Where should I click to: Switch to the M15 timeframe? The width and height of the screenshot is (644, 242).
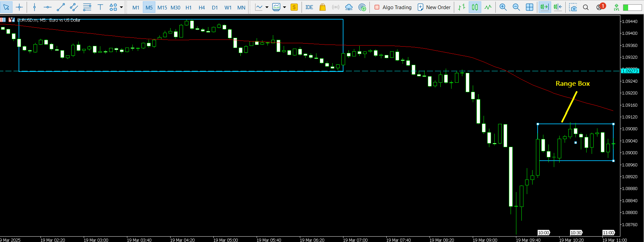(x=162, y=7)
